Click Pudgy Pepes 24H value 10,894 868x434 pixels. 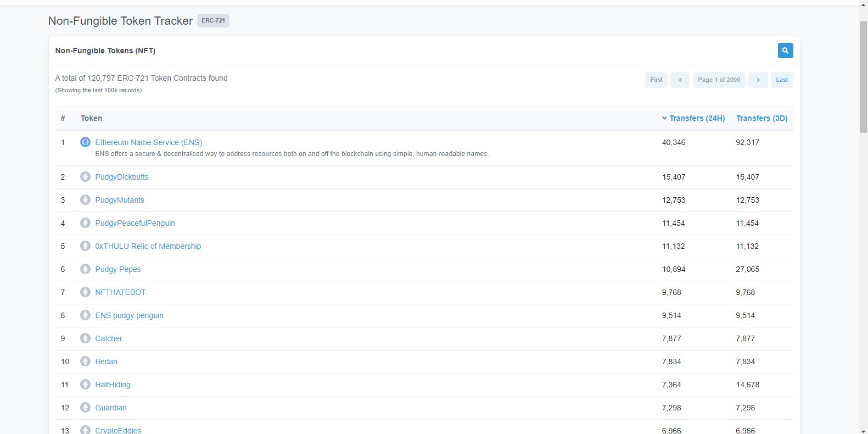click(674, 269)
